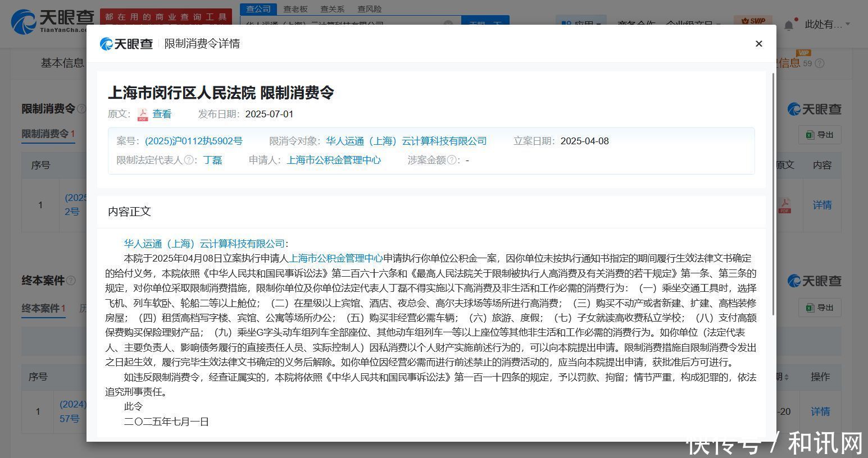The height and width of the screenshot is (458, 868).
Task: Switch to 查公司 search tab
Action: pos(258,9)
